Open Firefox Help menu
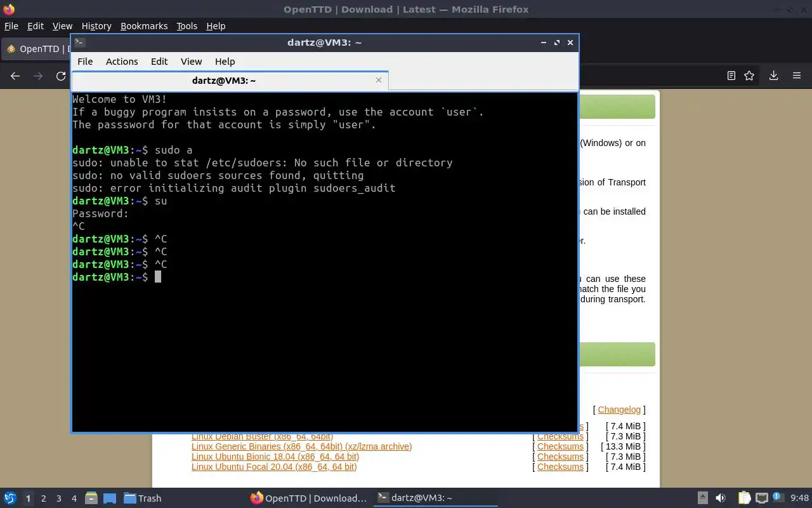 216,26
